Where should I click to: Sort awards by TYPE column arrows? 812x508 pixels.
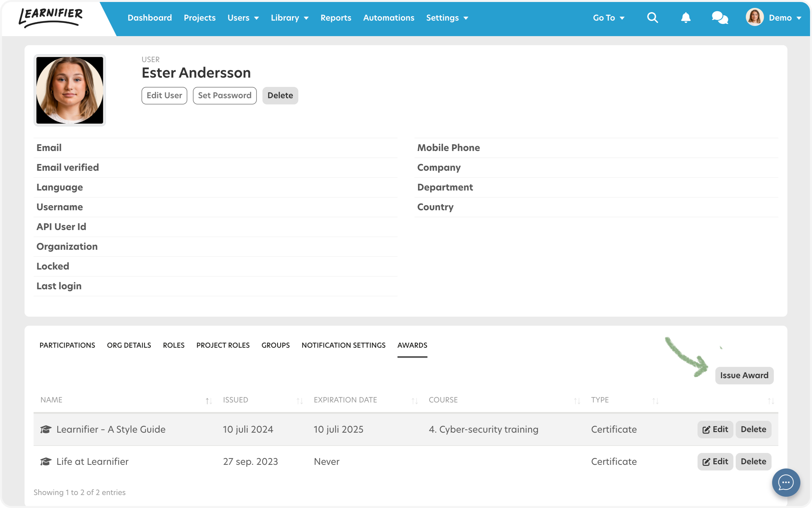[x=655, y=400]
